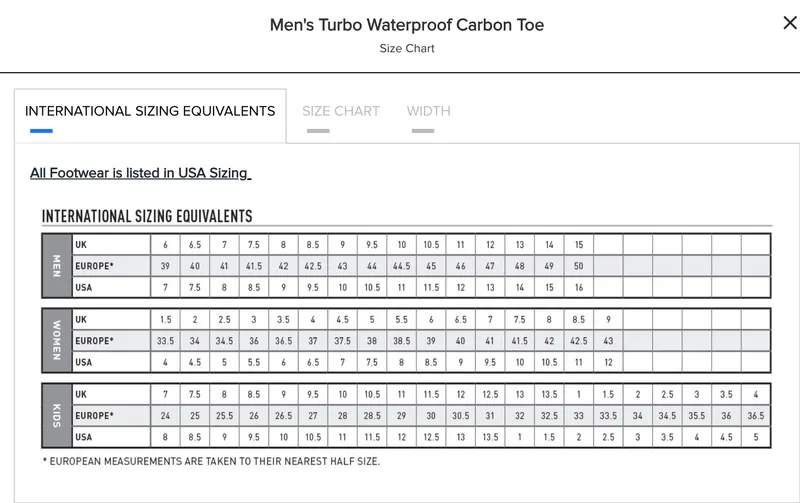Click the Women's USA size 12 cell
This screenshot has height=503, width=800.
(607, 362)
